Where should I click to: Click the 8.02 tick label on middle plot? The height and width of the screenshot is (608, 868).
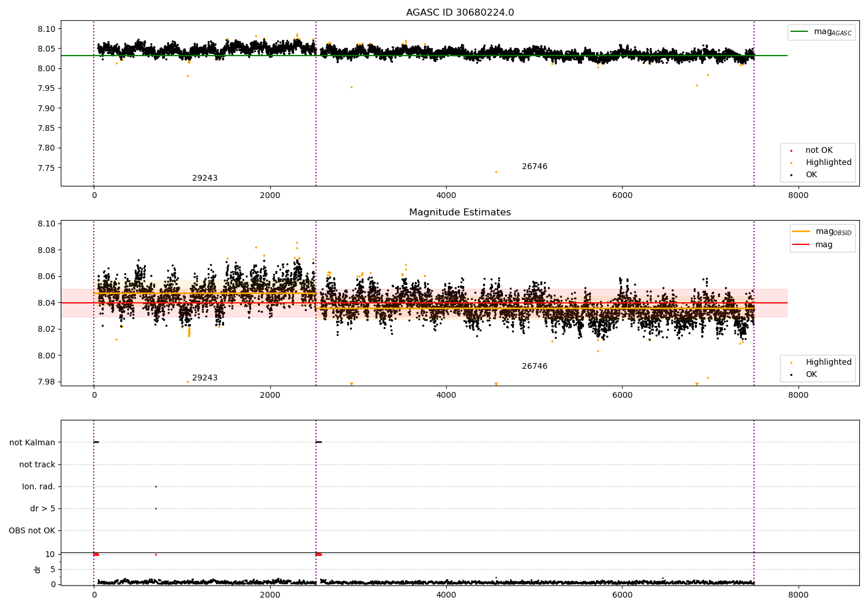46,329
